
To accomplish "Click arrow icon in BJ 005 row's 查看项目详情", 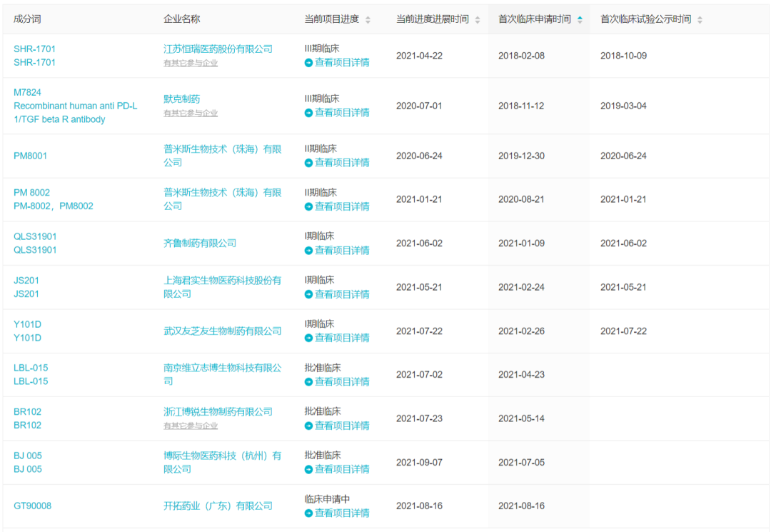I will click(x=309, y=470).
